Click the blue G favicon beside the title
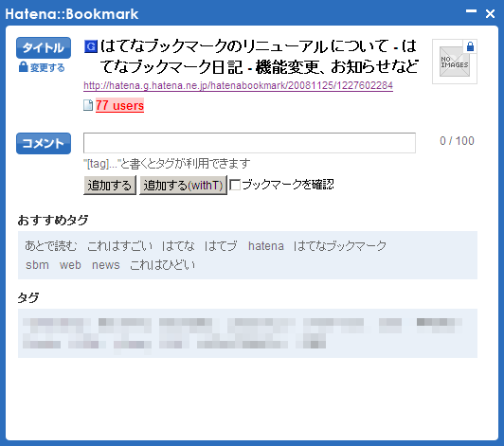Viewport: 504px width, 446px height. tap(91, 46)
